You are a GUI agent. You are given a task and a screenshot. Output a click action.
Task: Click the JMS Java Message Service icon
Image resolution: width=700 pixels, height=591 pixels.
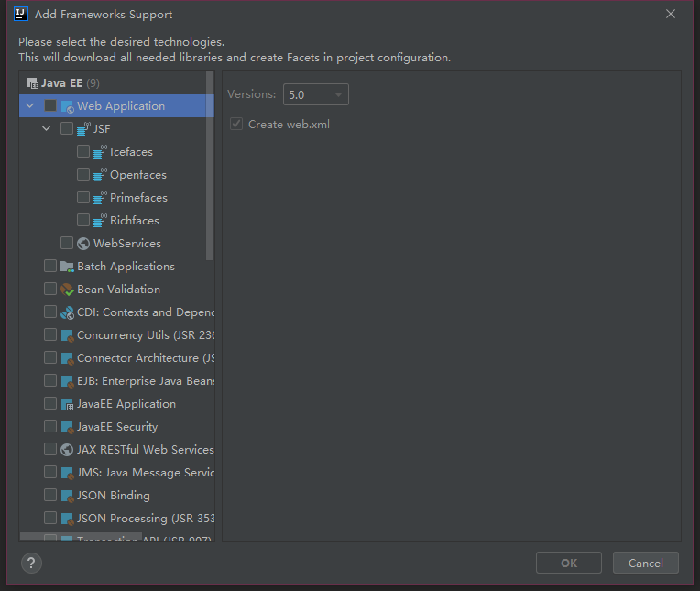[x=67, y=473]
